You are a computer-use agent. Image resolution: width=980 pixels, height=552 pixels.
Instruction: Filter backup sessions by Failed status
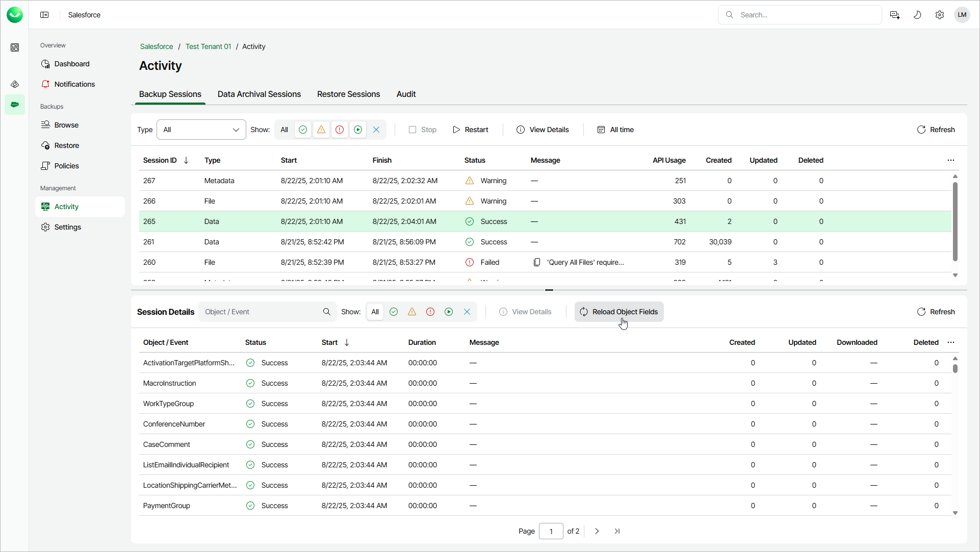point(340,130)
